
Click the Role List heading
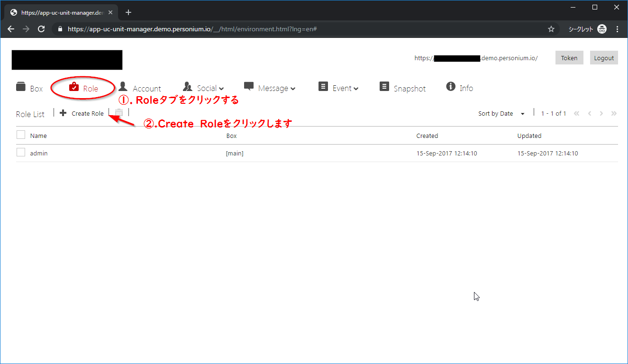[30, 114]
